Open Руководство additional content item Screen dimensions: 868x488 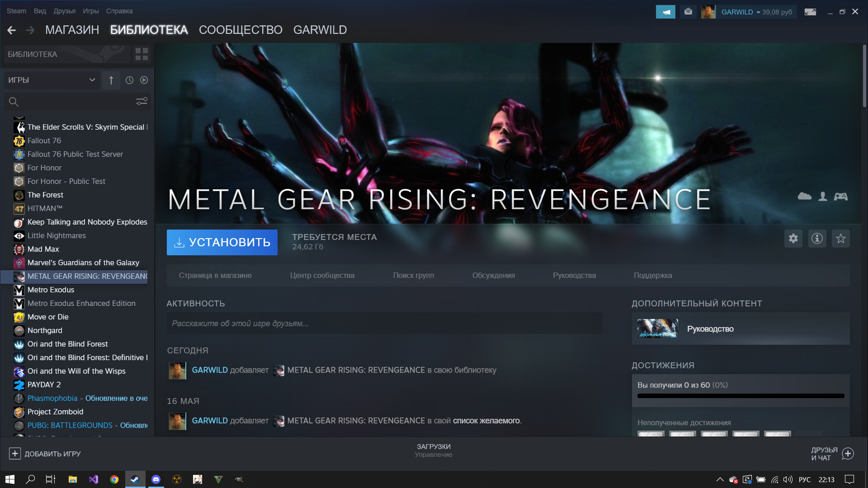click(x=741, y=328)
